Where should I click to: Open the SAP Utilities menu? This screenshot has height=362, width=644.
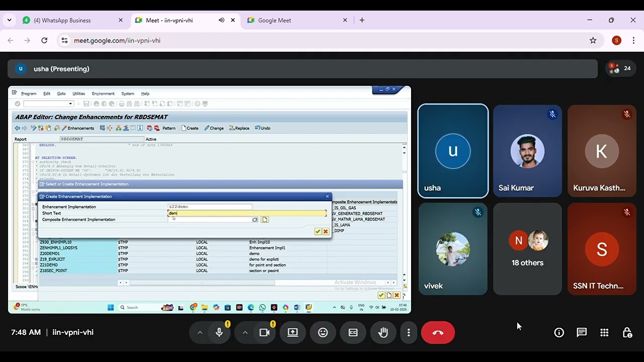click(78, 94)
